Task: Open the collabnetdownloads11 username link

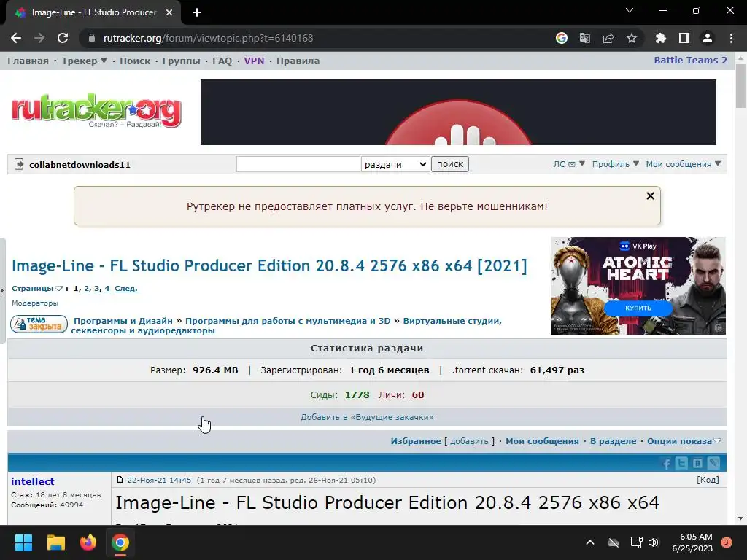Action: (80, 165)
